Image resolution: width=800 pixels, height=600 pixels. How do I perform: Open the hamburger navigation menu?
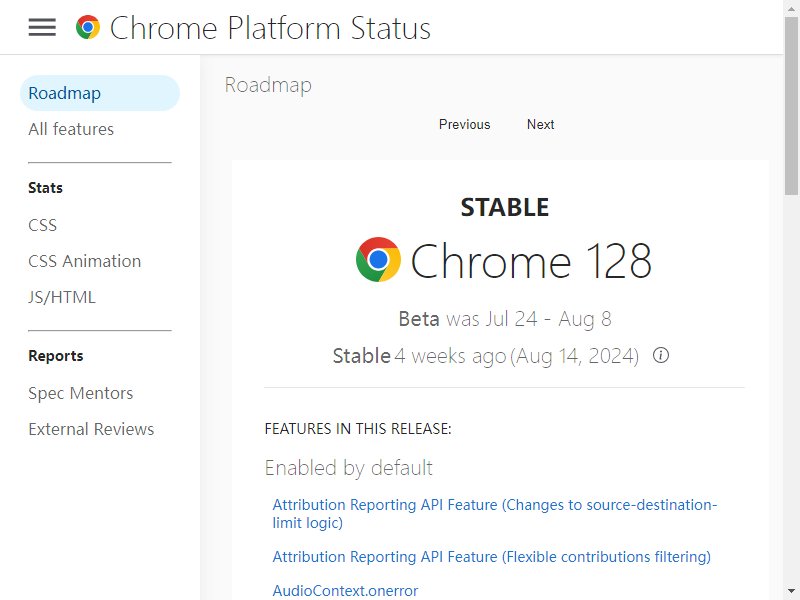[42, 27]
